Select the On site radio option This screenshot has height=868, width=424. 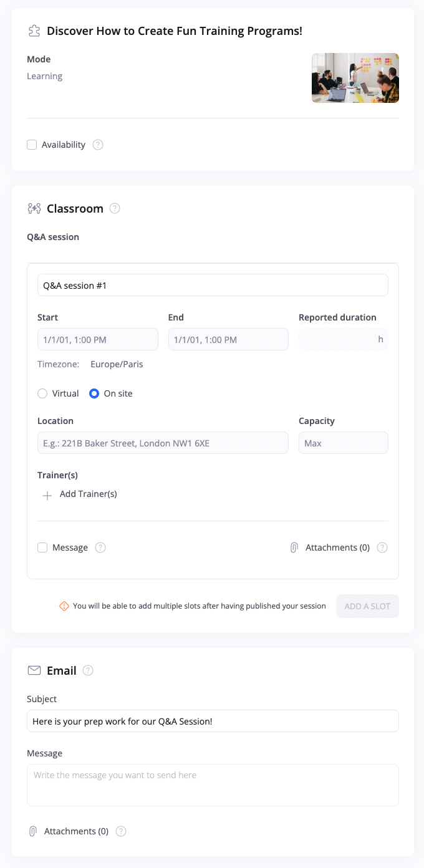(94, 393)
